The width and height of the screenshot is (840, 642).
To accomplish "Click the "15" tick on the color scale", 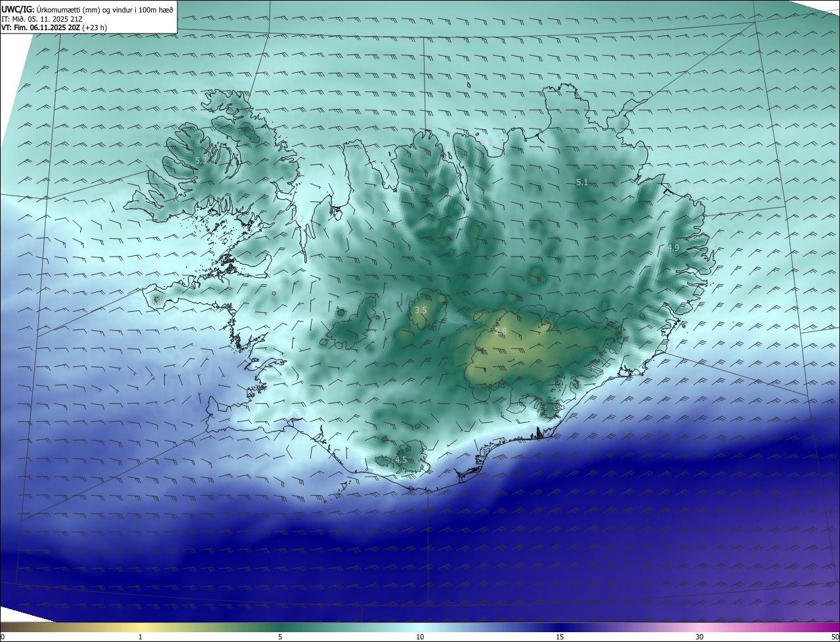I will point(560,637).
